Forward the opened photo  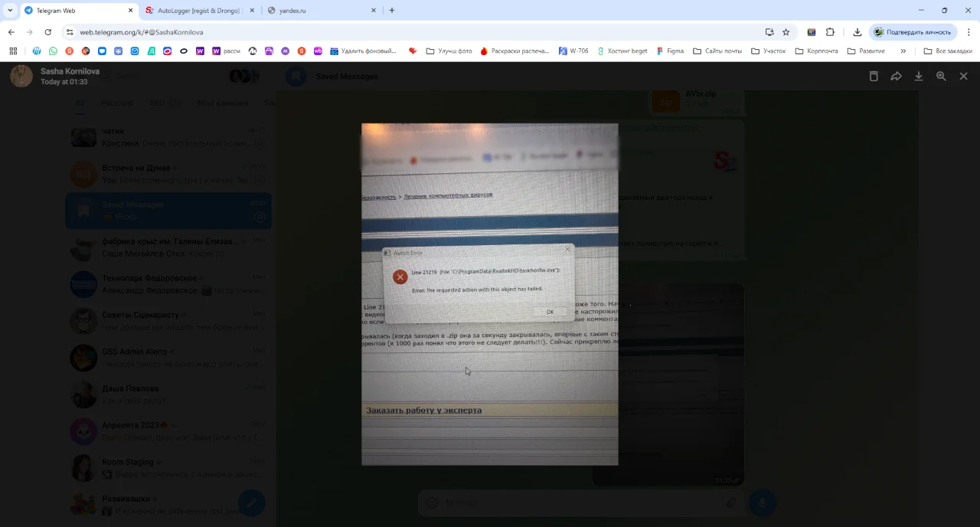pyautogui.click(x=896, y=77)
